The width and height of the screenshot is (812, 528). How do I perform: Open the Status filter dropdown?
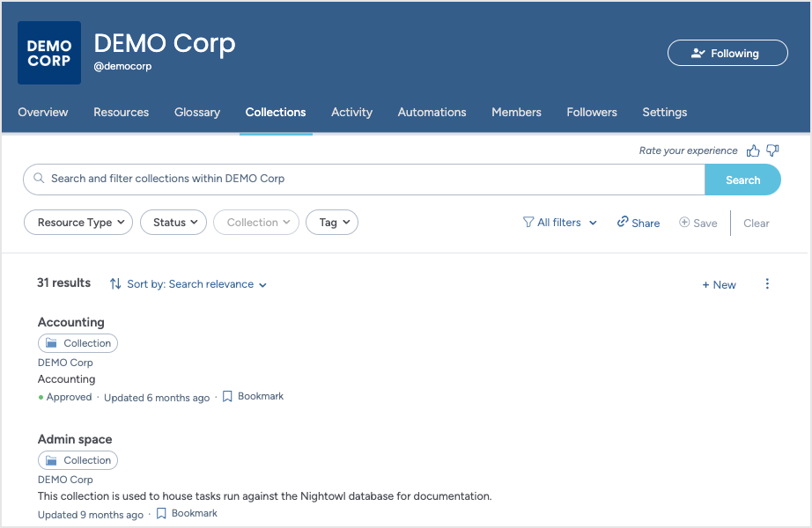173,222
